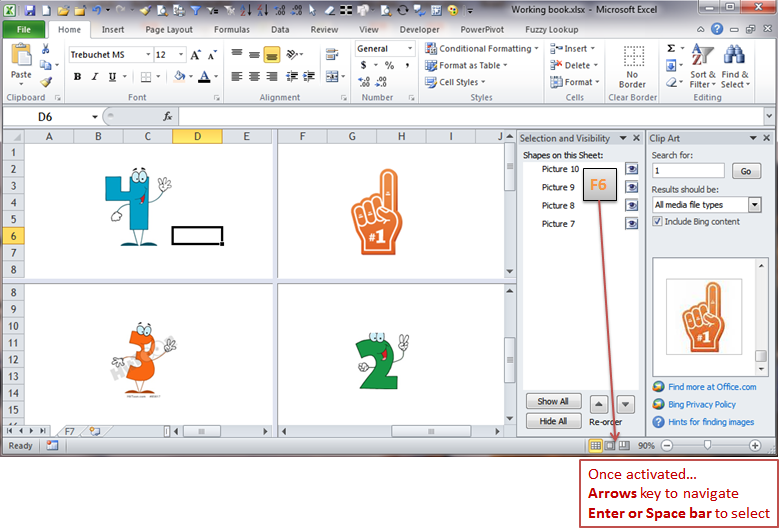Move shape up in re-order list
The image size is (782, 532).
tap(599, 404)
